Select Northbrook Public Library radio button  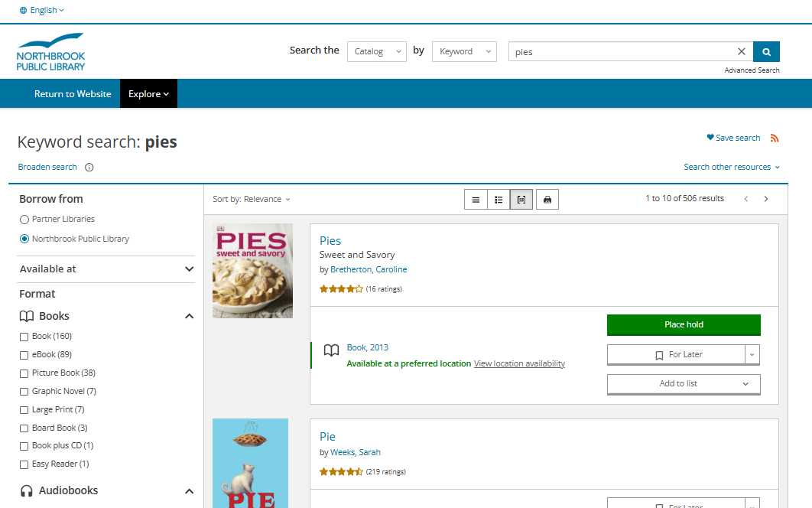(x=24, y=239)
